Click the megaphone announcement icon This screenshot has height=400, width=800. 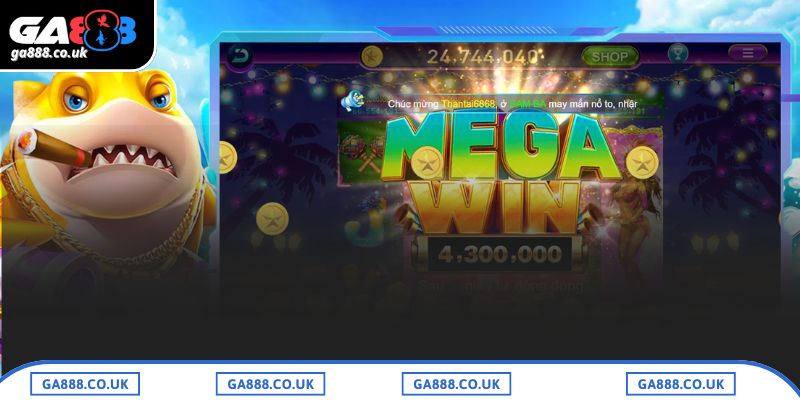coord(352,101)
